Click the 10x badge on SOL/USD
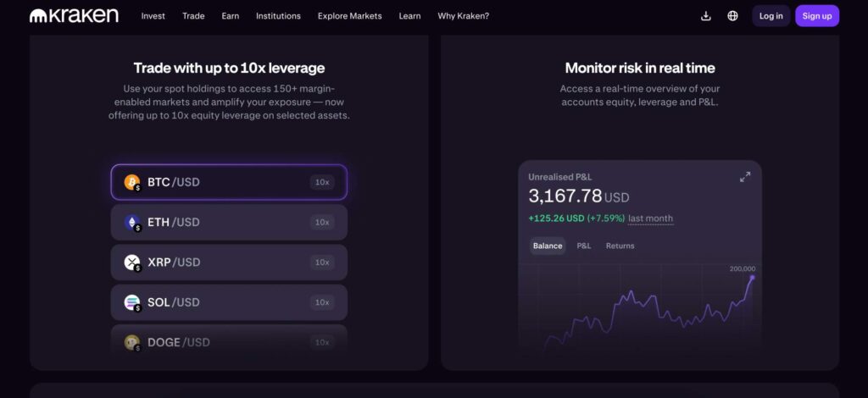868x398 pixels. click(x=322, y=302)
